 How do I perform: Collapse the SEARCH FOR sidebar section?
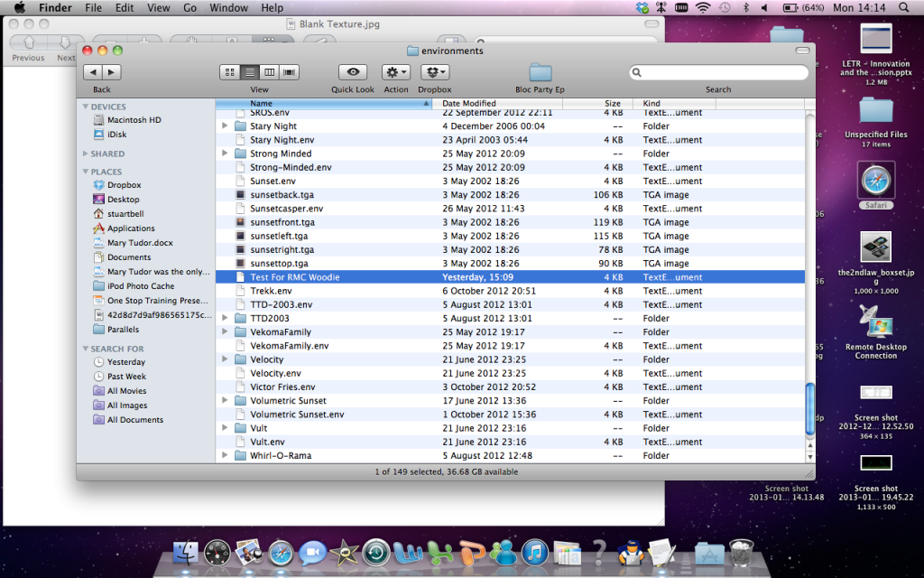tap(86, 349)
